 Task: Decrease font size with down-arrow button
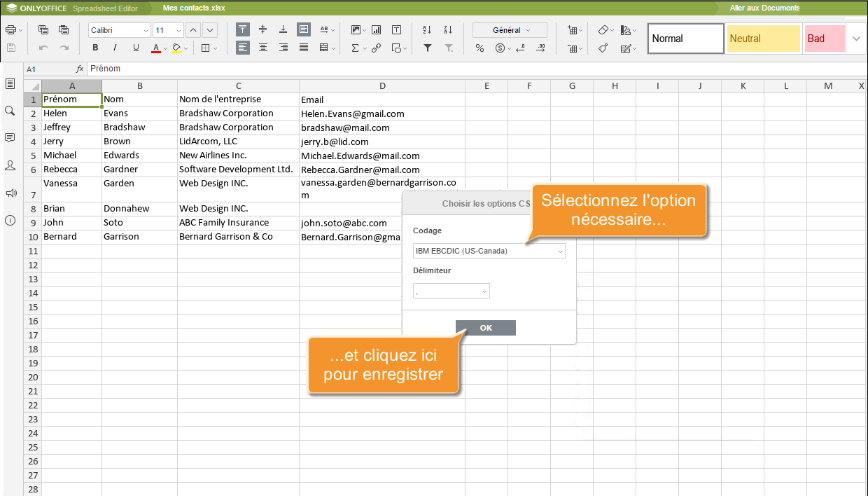point(209,30)
